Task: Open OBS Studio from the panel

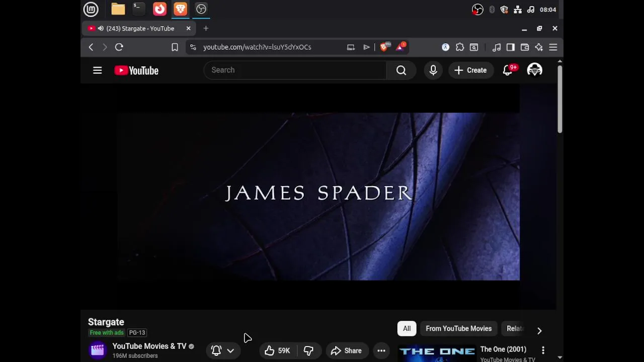Action: (201, 9)
